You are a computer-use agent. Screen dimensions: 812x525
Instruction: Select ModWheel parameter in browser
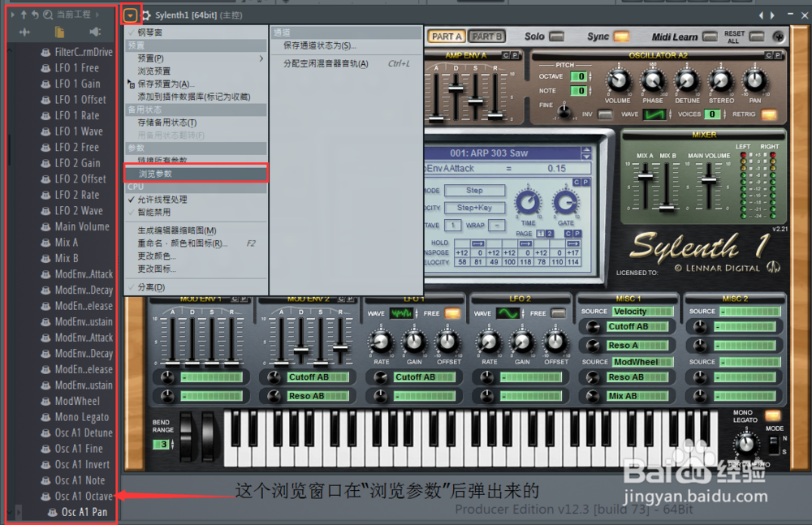(x=71, y=402)
